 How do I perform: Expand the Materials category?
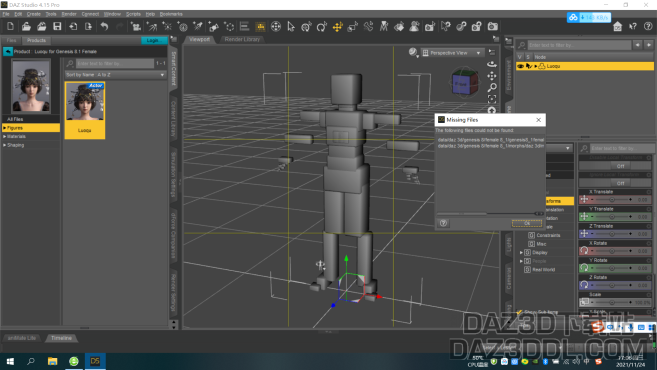point(5,137)
